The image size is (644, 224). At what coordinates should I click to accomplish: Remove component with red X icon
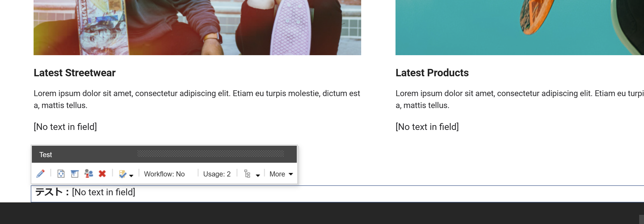pos(102,174)
